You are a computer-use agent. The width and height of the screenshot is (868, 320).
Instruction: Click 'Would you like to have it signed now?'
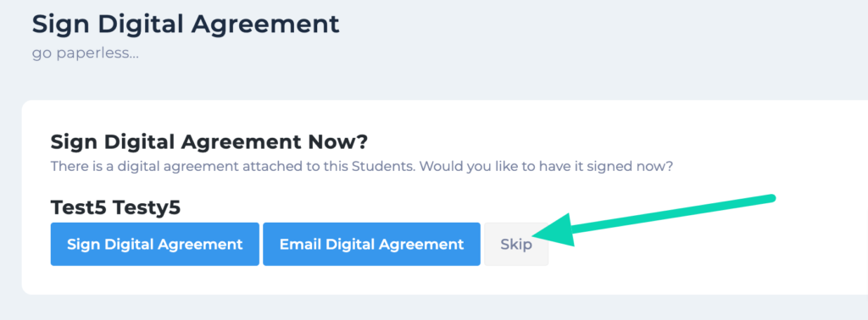click(546, 167)
